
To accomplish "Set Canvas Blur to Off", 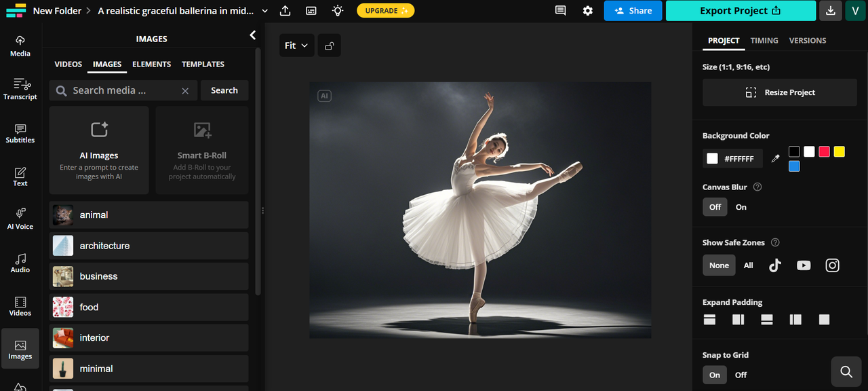I will point(715,207).
